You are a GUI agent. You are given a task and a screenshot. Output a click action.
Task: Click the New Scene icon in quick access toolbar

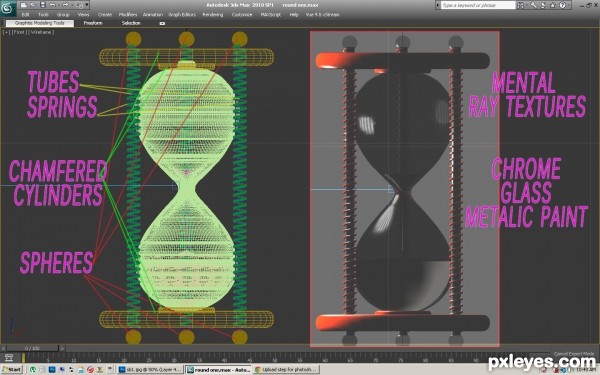pyautogui.click(x=24, y=5)
